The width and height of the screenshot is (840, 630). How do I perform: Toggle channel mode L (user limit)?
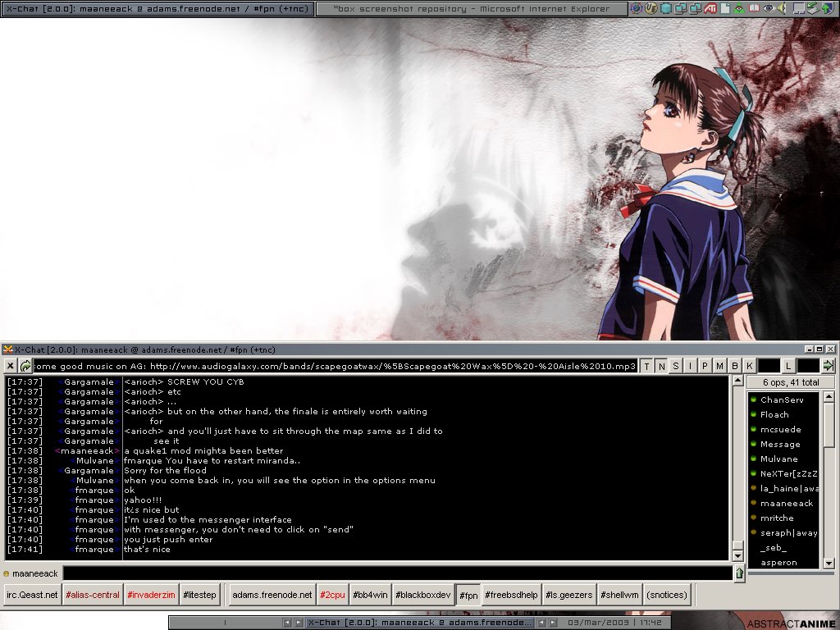point(788,366)
